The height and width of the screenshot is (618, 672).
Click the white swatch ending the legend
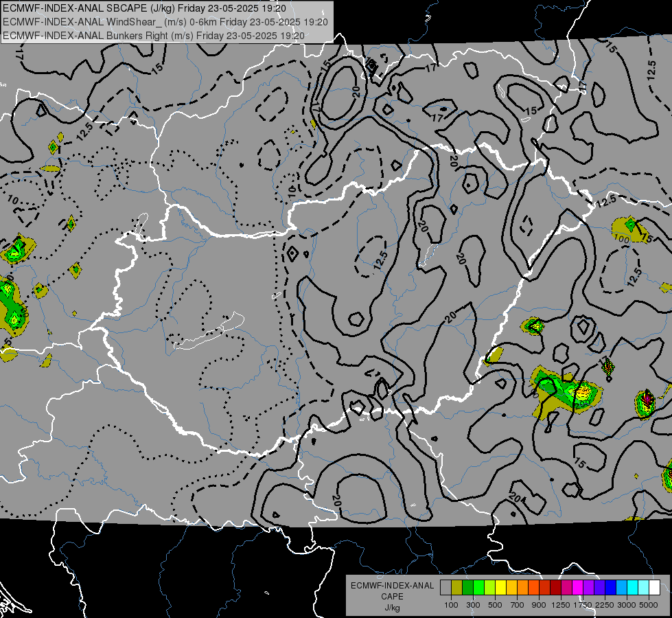[654, 588]
